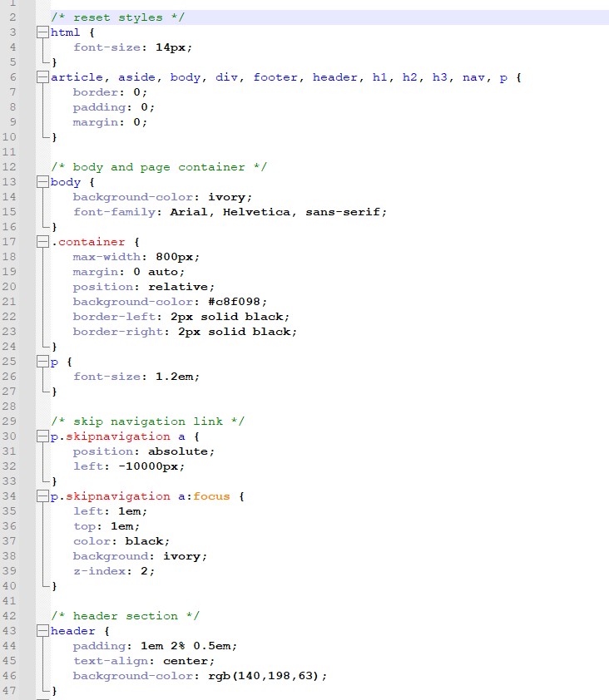609x700 pixels.
Task: Click line number 41 in the margin
Action: pyautogui.click(x=9, y=601)
